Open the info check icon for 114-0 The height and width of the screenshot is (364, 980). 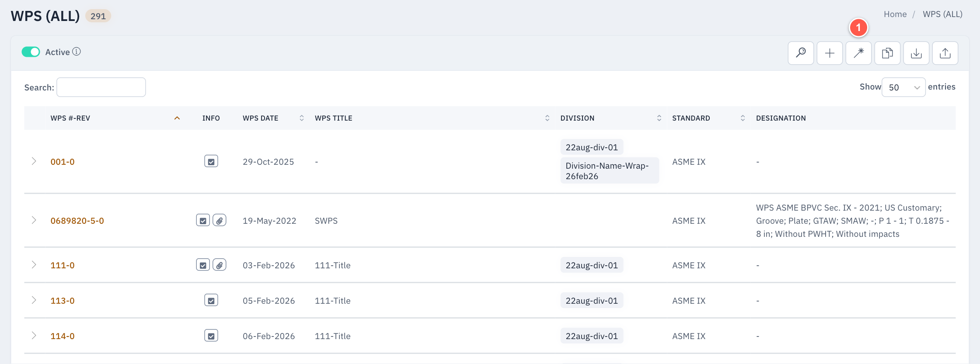211,336
